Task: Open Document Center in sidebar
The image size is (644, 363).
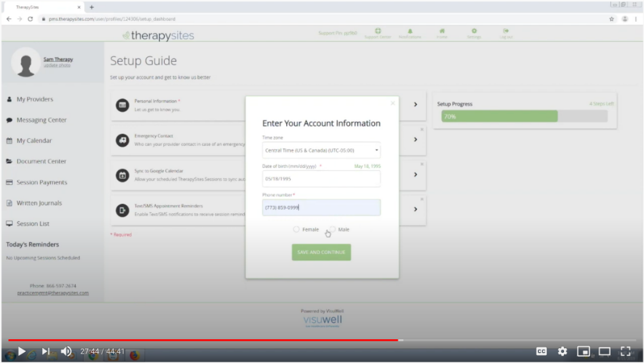Action: 41,161
